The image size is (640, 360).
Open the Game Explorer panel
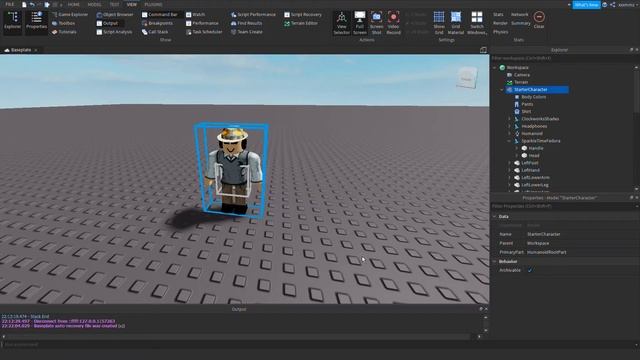click(x=70, y=14)
